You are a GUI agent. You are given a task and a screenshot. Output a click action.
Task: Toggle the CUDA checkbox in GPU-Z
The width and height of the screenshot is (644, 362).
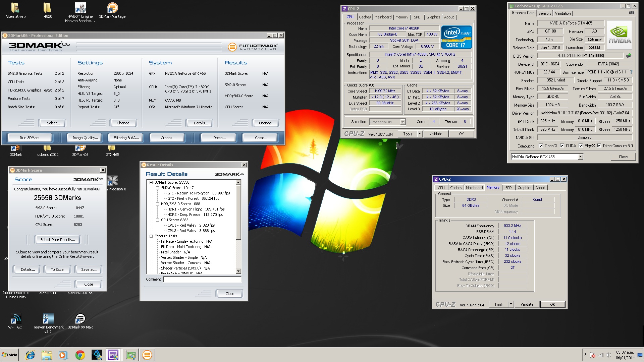pos(562,145)
